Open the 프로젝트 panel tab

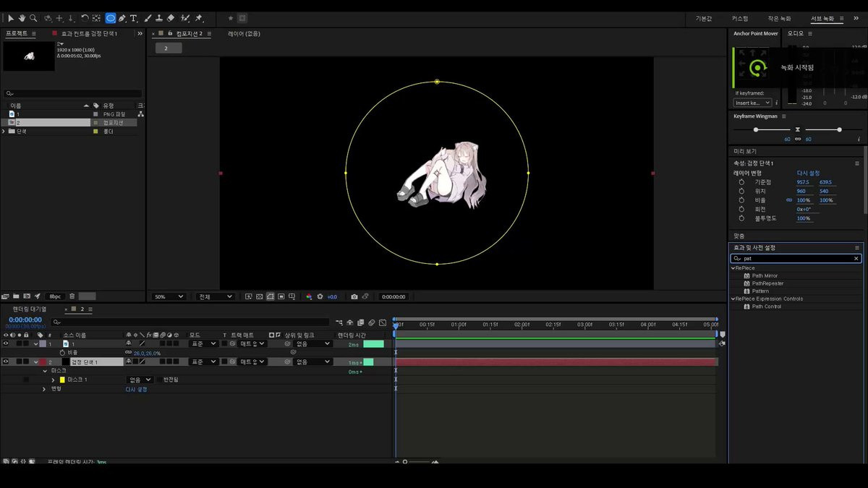pyautogui.click(x=17, y=33)
